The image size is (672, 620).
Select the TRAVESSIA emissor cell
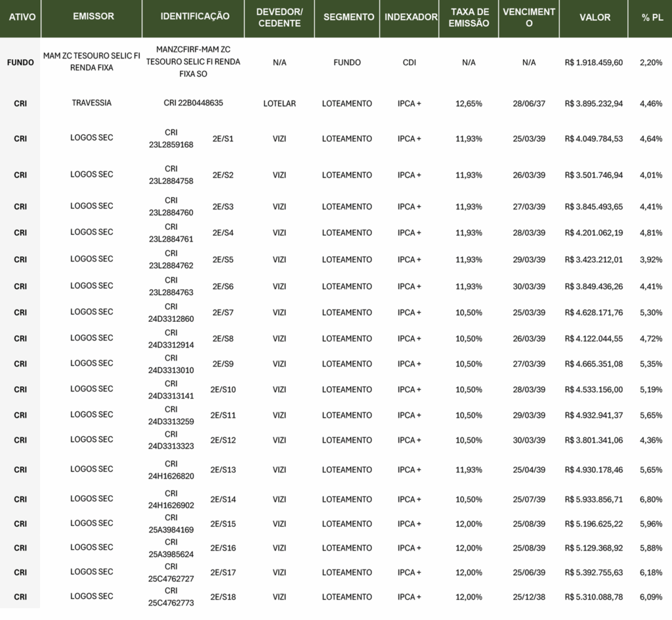tap(91, 103)
